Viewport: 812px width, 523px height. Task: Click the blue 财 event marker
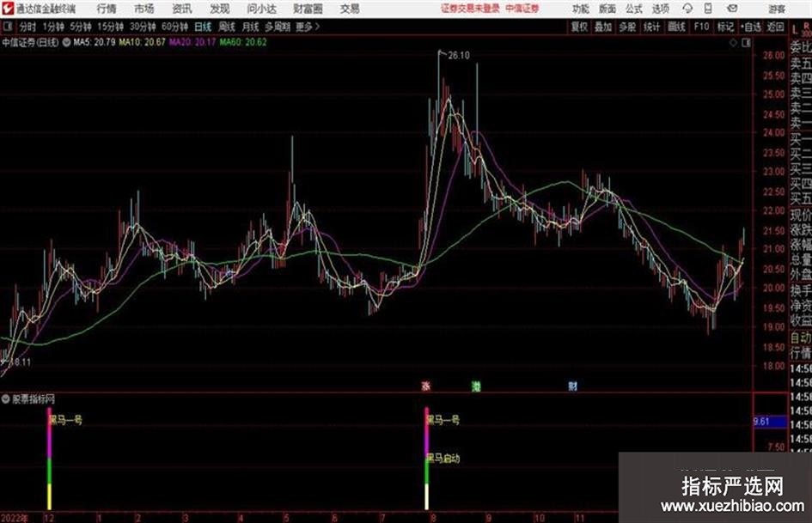(572, 386)
